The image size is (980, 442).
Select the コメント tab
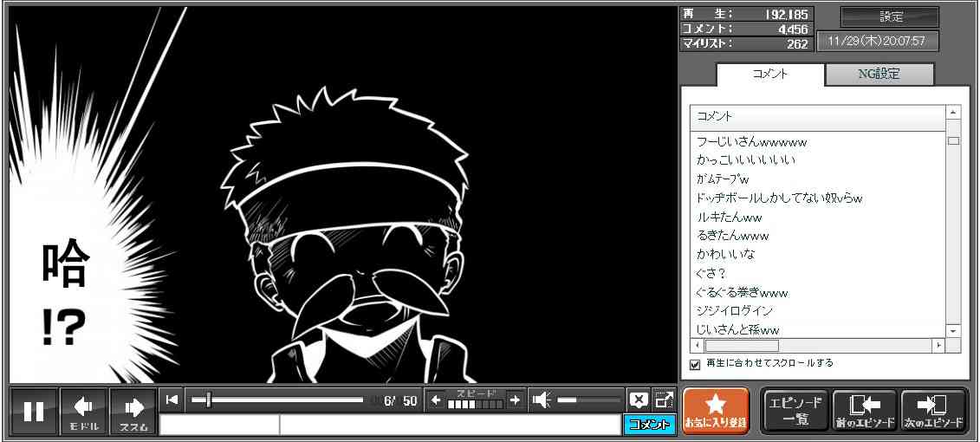tap(769, 75)
